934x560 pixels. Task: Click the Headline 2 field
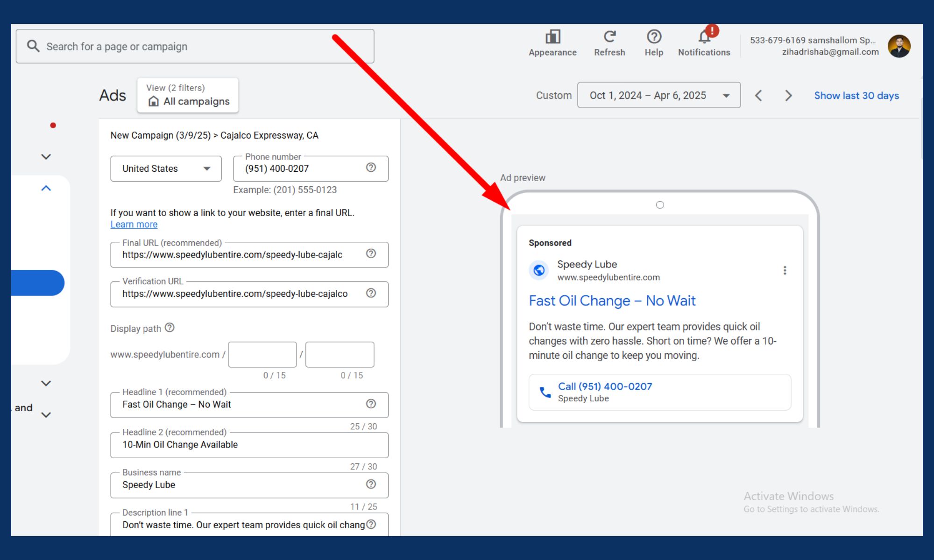click(x=249, y=445)
